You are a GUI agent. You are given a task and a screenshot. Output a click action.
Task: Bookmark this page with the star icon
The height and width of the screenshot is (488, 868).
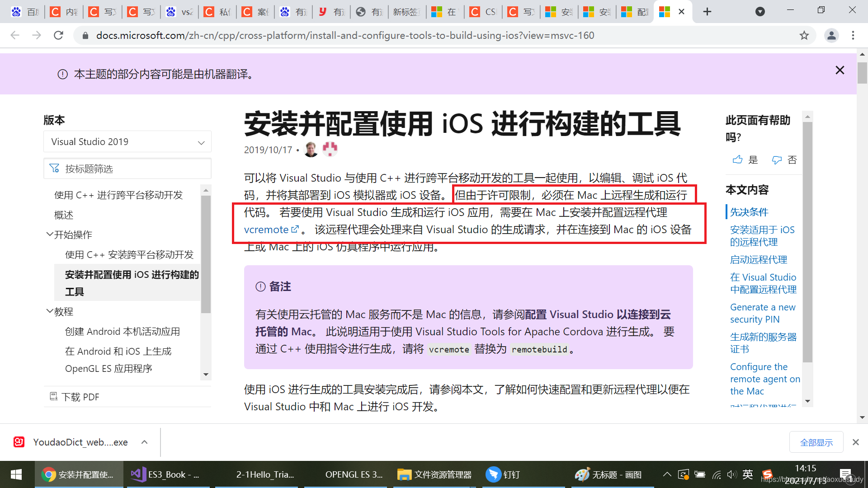coord(804,35)
